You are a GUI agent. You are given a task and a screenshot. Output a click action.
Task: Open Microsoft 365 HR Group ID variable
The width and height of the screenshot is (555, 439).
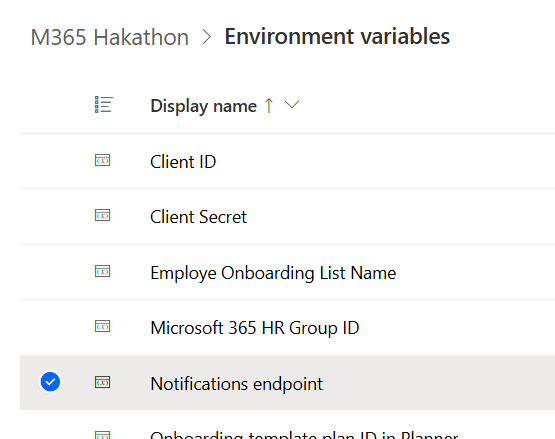pos(255,328)
